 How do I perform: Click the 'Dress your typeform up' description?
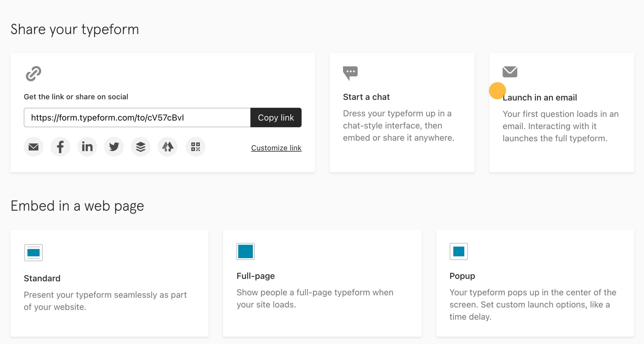tap(398, 126)
